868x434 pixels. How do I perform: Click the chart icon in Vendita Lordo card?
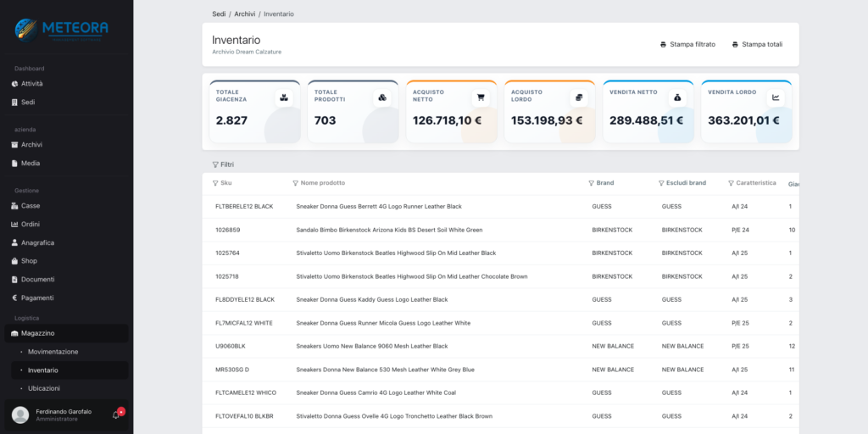776,97
